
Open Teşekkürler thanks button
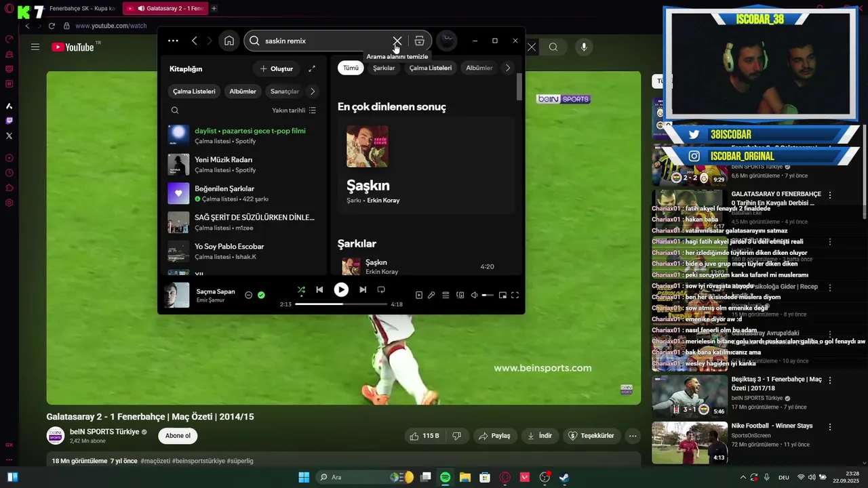point(591,436)
